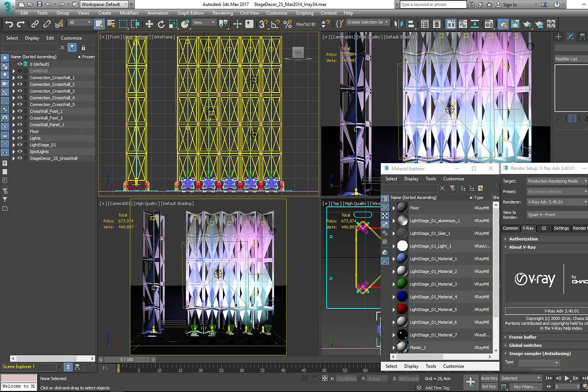Activate Select and Scale tool
Screen dimensions: 588x392
[173, 24]
